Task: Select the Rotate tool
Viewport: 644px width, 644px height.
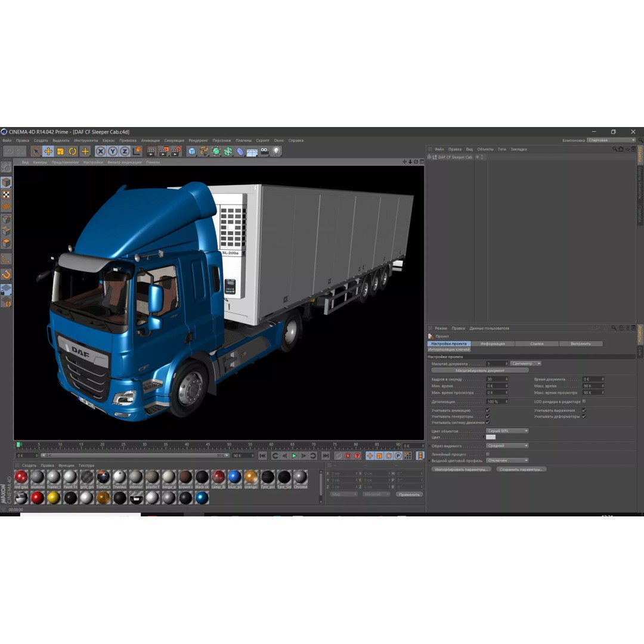Action: (72, 151)
